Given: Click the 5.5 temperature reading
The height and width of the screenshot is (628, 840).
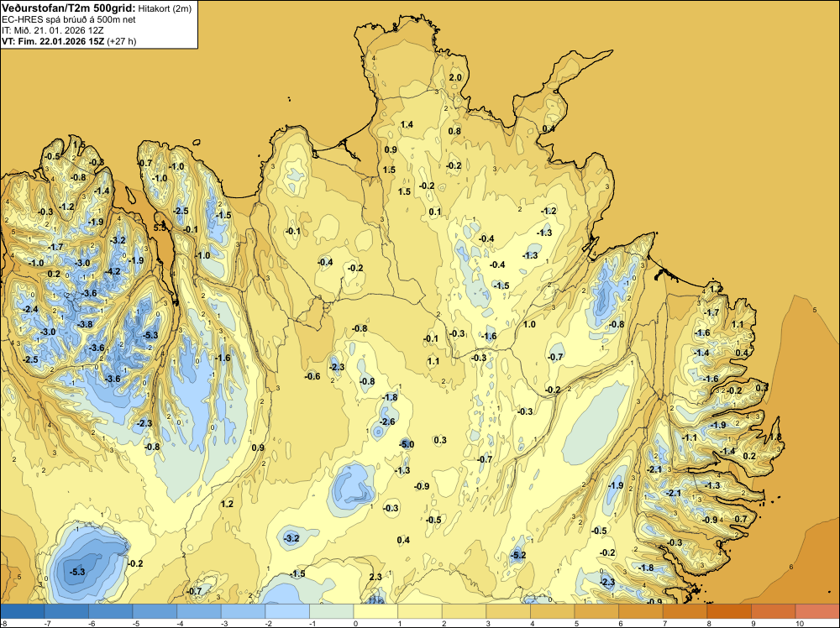Looking at the screenshot, I should pos(160,228).
